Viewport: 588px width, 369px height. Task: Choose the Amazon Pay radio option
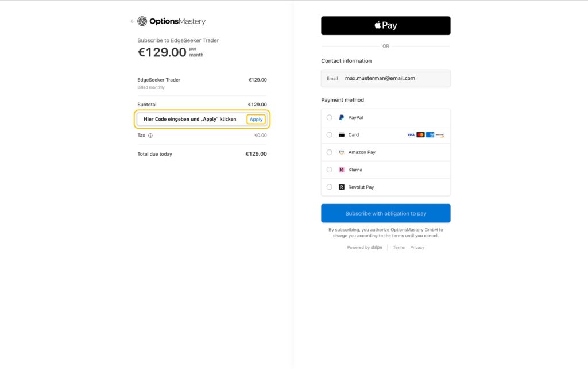[329, 152]
